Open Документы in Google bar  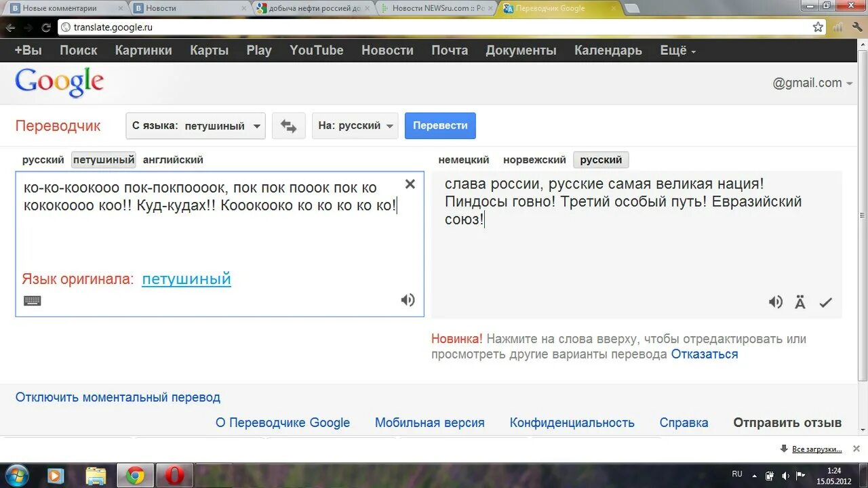click(521, 50)
